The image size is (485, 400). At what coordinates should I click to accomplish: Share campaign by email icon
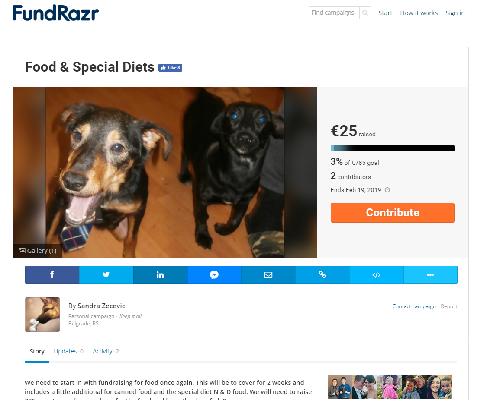click(268, 275)
